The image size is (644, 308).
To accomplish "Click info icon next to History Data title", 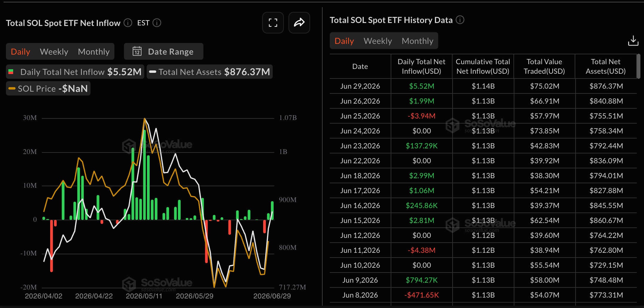I will (x=460, y=20).
